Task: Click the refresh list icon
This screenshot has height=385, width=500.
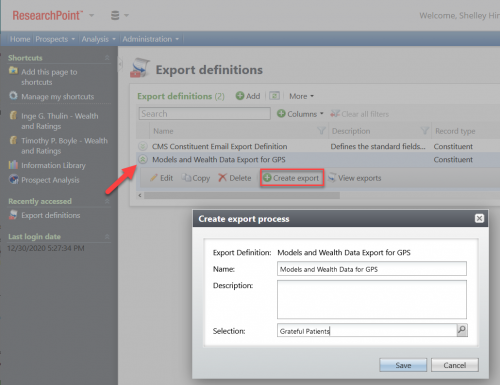Action: (274, 96)
